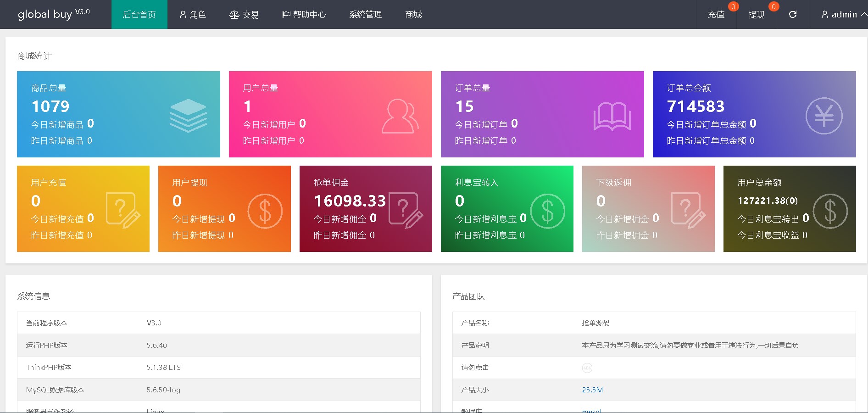Click the 提现 button with badge
Viewport: 868px width, 413px height.
click(756, 15)
